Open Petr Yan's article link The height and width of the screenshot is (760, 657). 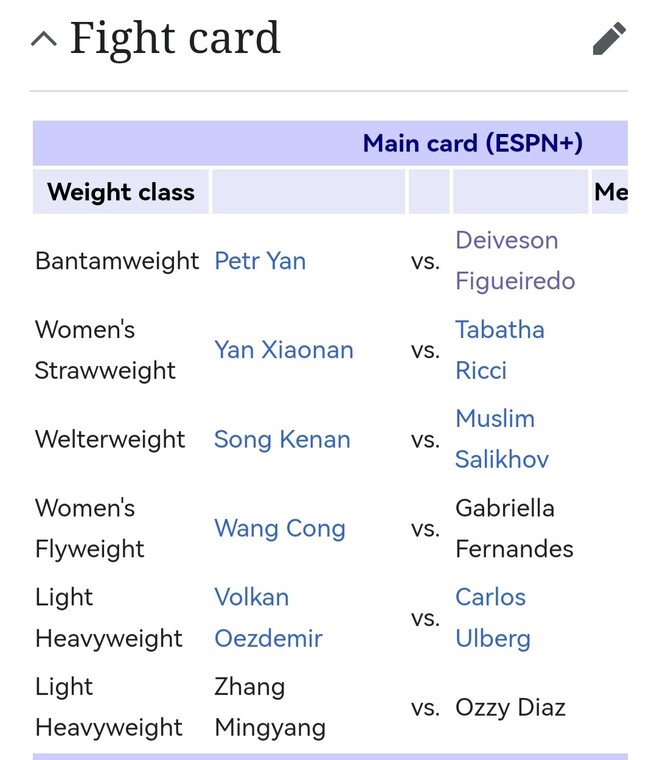pyautogui.click(x=260, y=261)
